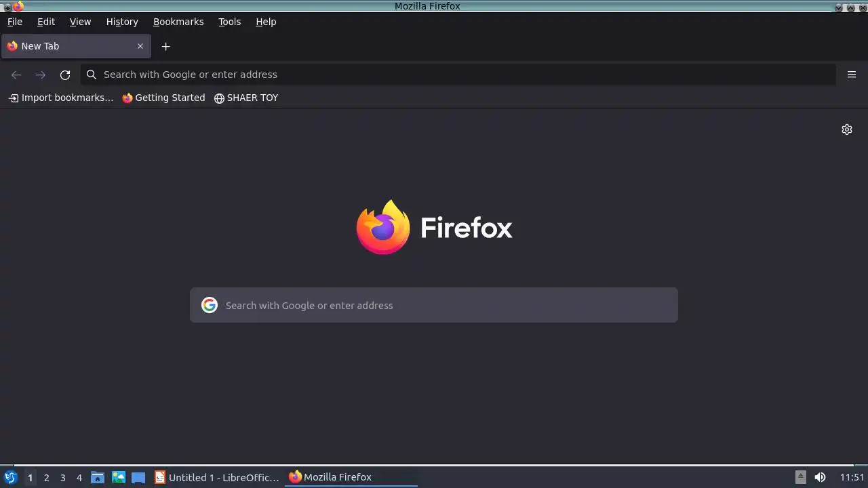Click the removable media eject tray icon

801,477
